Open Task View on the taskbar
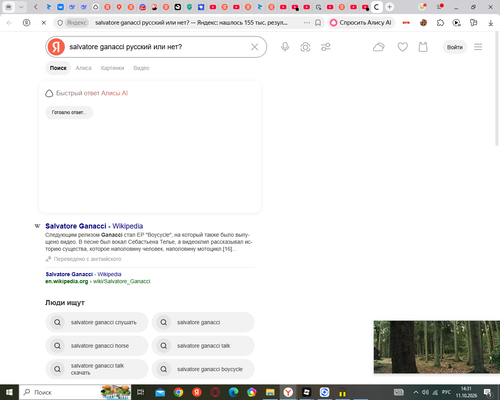 141,392
